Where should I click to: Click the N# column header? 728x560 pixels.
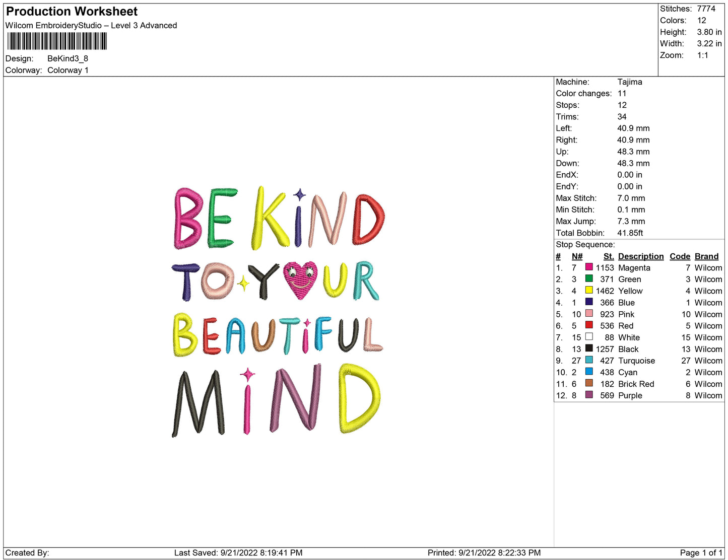coord(577,256)
